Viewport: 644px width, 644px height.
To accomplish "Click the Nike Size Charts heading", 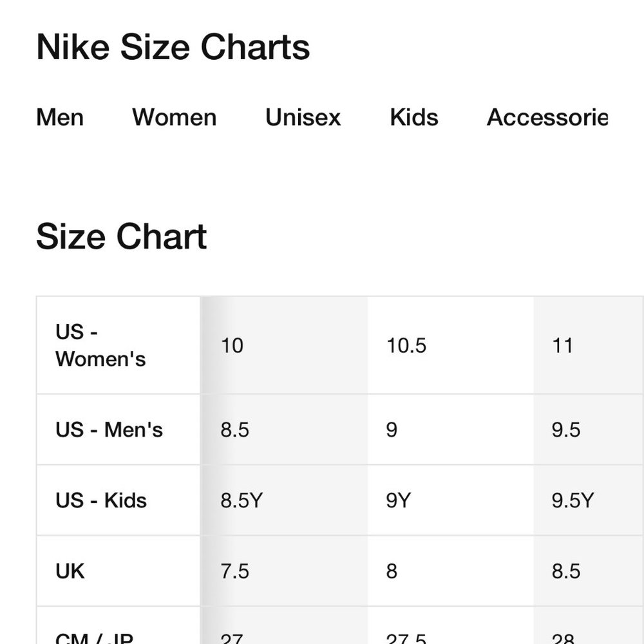I will click(173, 47).
